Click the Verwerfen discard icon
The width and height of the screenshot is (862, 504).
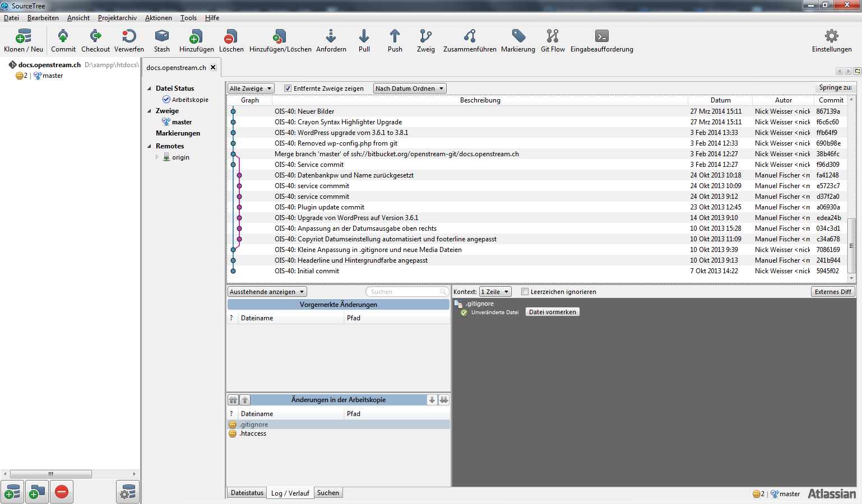pyautogui.click(x=129, y=37)
